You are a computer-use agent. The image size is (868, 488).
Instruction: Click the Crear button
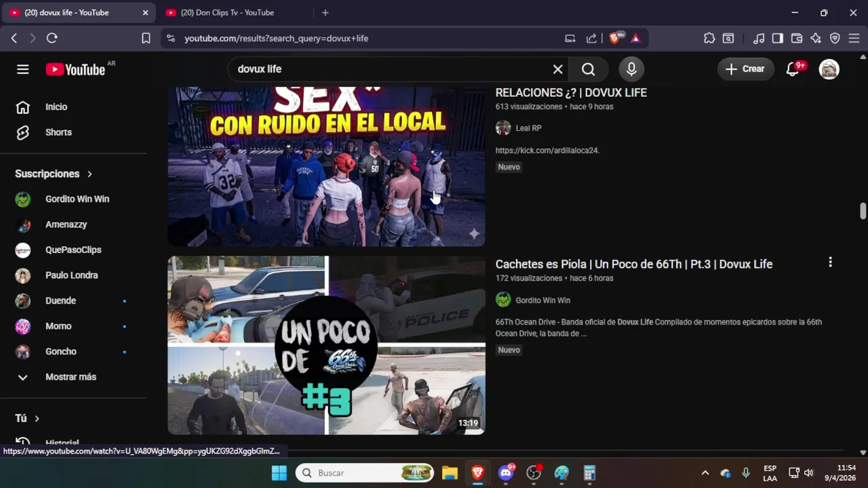click(x=745, y=69)
